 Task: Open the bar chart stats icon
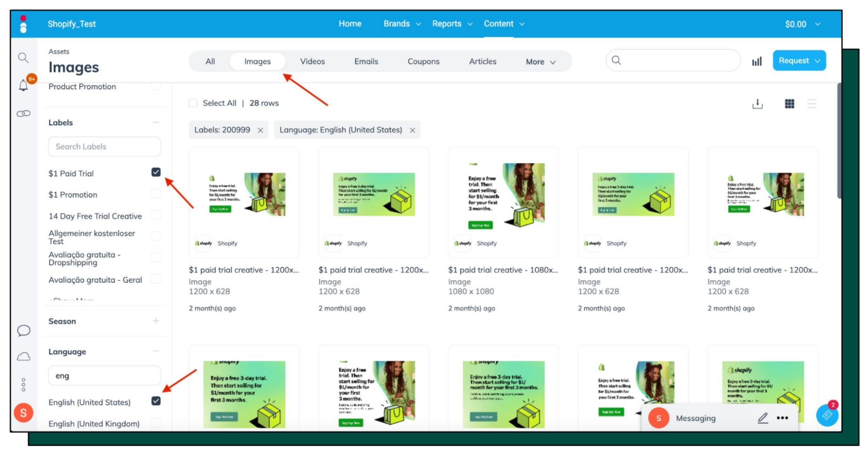click(x=757, y=61)
